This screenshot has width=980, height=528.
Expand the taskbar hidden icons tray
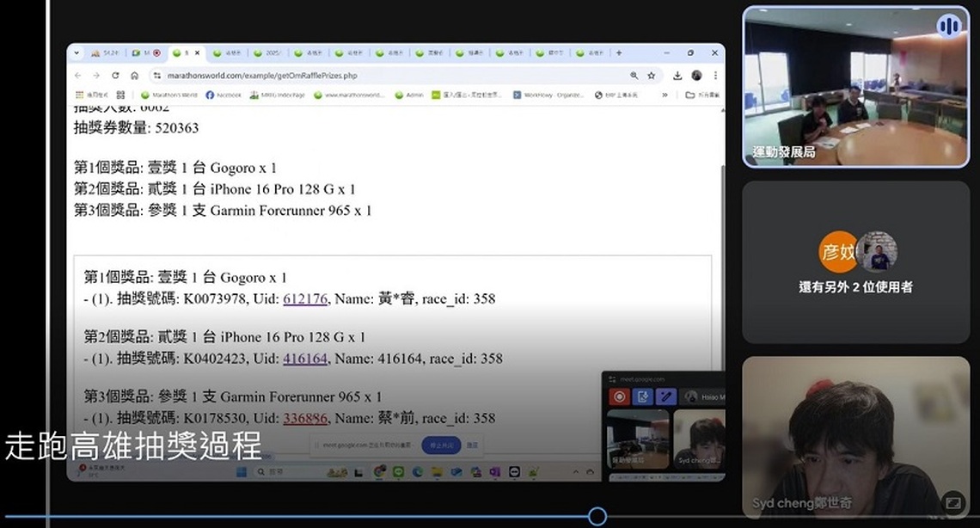[x=576, y=472]
